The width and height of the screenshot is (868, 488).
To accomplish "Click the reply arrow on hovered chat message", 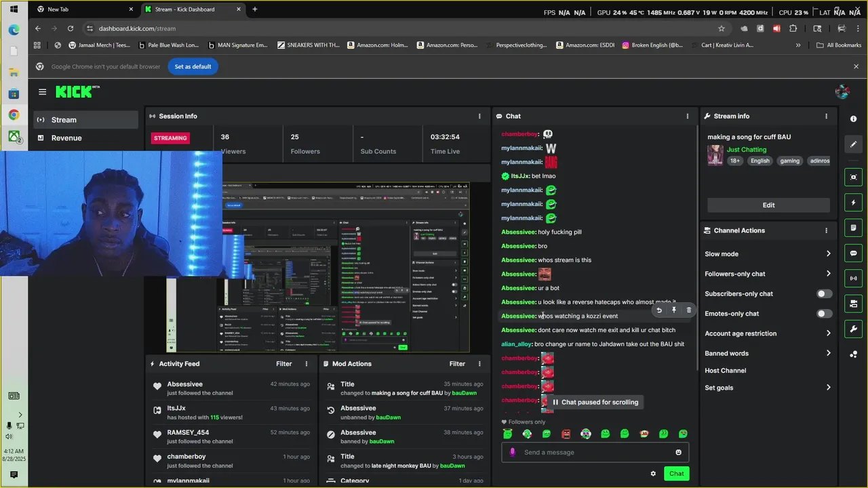I will point(659,310).
